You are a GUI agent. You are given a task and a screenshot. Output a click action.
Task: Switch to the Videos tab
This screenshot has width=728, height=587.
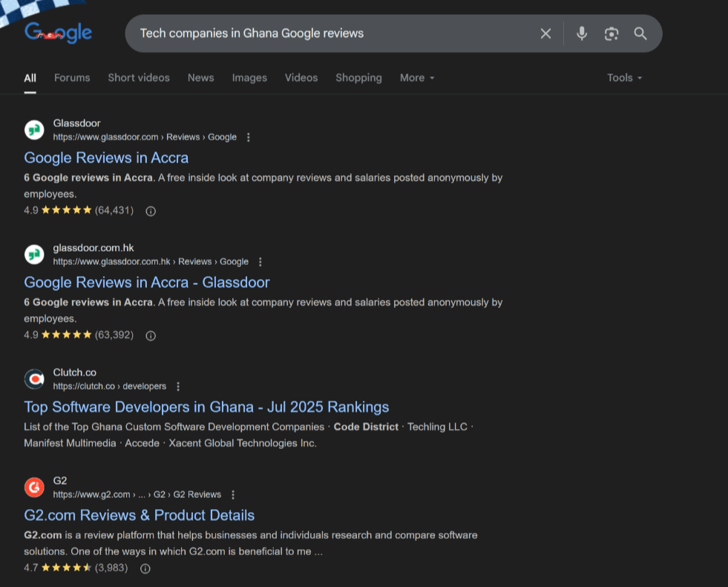(301, 78)
